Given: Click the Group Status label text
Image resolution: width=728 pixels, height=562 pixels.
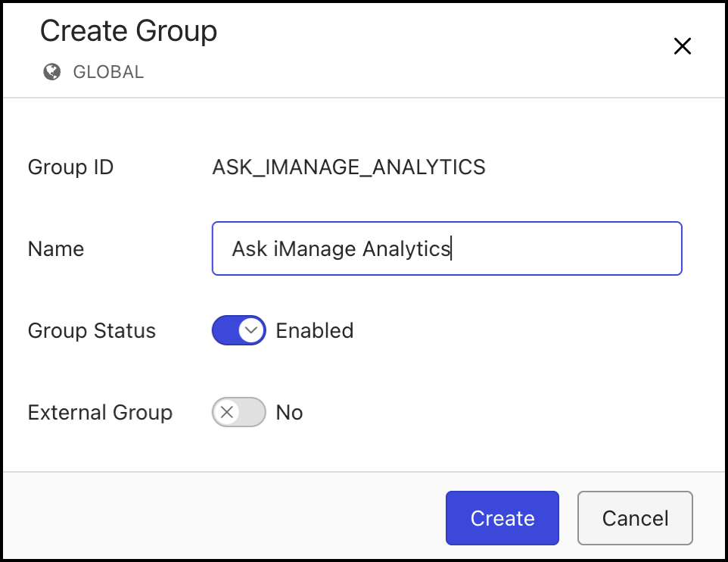Looking at the screenshot, I should 92,331.
